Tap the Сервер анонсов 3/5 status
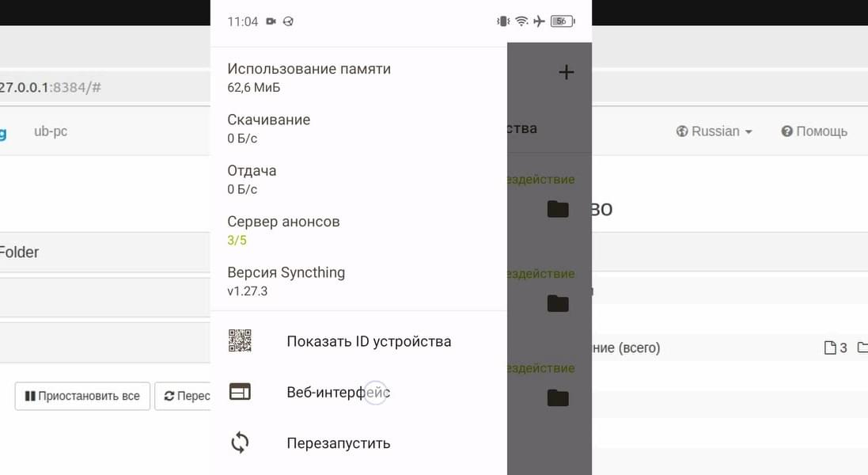The height and width of the screenshot is (475, 868). click(283, 230)
